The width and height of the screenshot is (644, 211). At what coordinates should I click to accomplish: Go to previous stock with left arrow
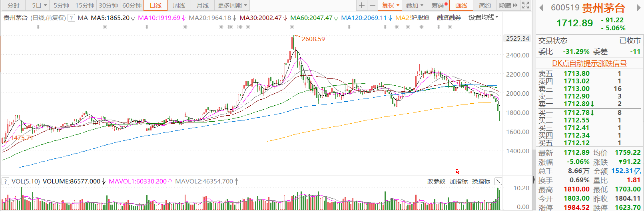point(541,8)
